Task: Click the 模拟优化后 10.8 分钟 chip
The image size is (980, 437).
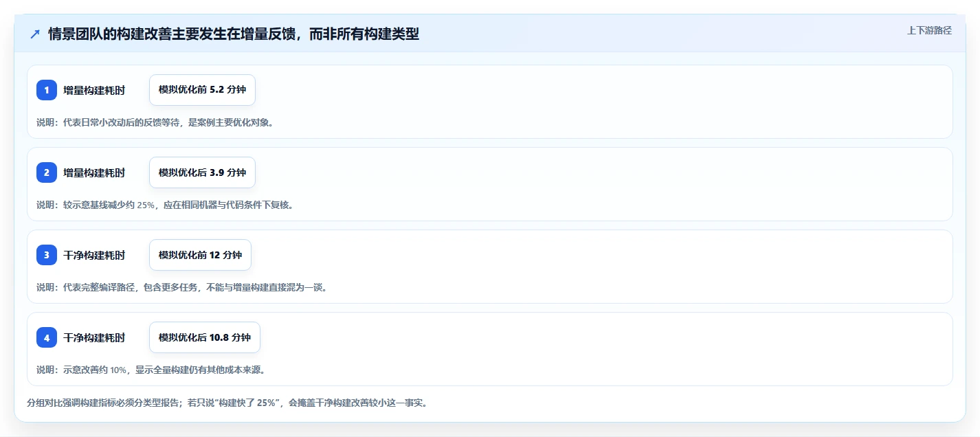Action: pos(205,337)
